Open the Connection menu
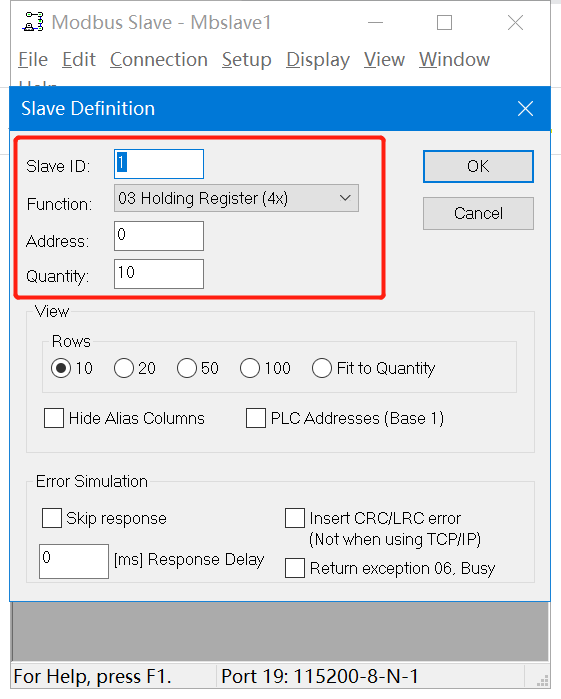Screen dimensions: 561x699 coord(159,59)
